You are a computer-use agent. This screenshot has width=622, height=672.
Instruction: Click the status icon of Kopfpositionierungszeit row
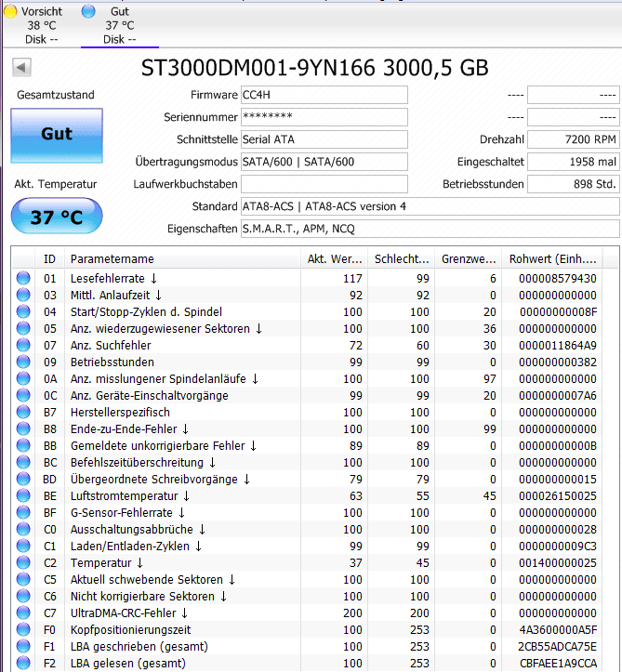coord(23,629)
